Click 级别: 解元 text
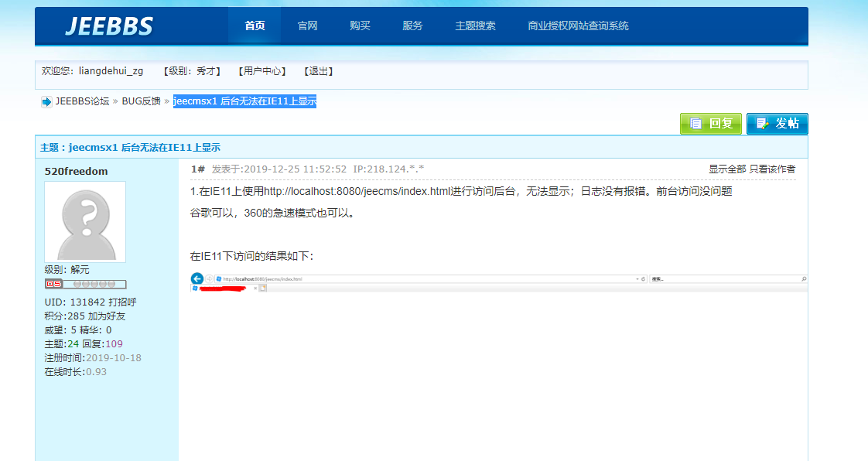868x461 pixels. click(67, 269)
